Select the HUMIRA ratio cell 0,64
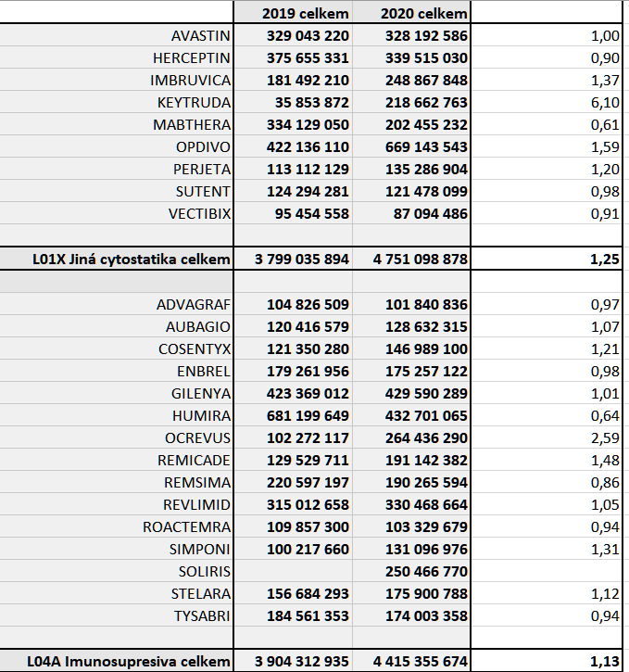629x672 pixels. click(547, 416)
